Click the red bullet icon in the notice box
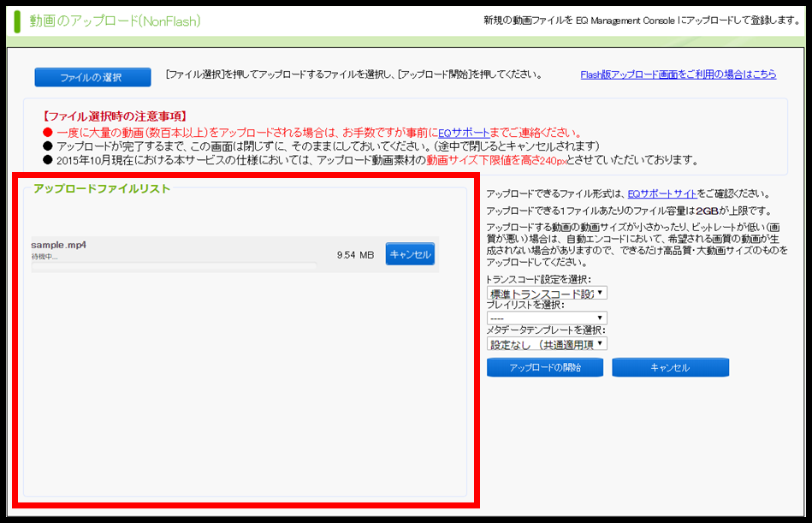This screenshot has width=812, height=523. (x=48, y=134)
